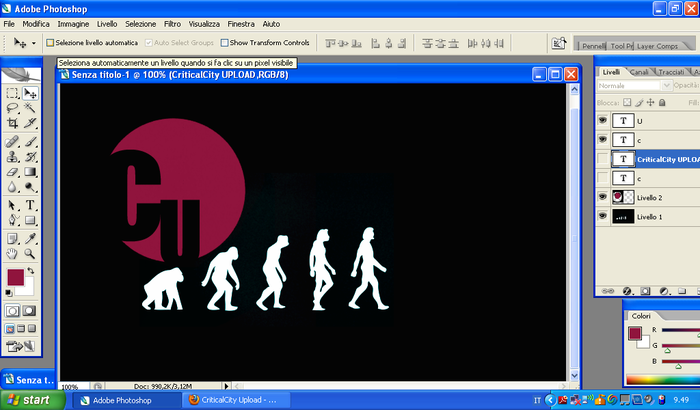This screenshot has width=700, height=410.
Task: Select the Eraser tool
Action: click(x=12, y=172)
